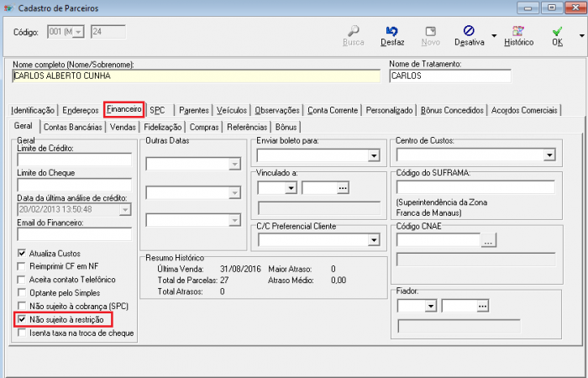
Task: Open the Centro de Custos dropdown
Action: coord(549,155)
